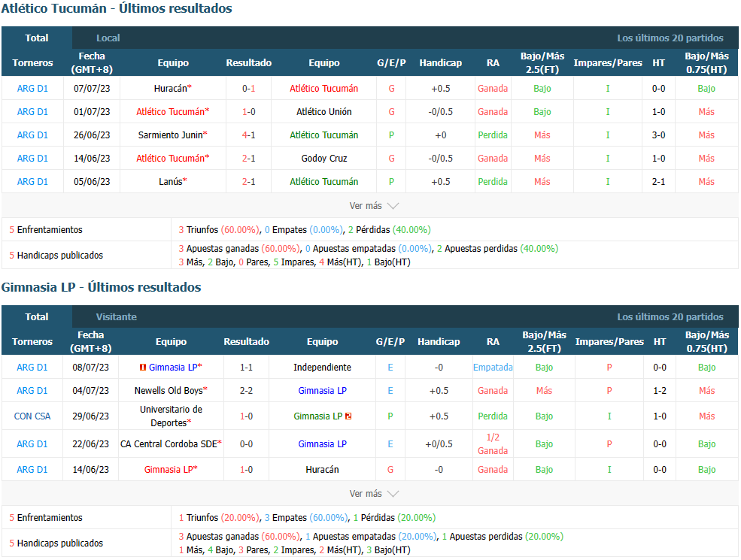Click Atlético Tucumán on the 26/06/23 row
741x560 pixels.
tap(324, 135)
